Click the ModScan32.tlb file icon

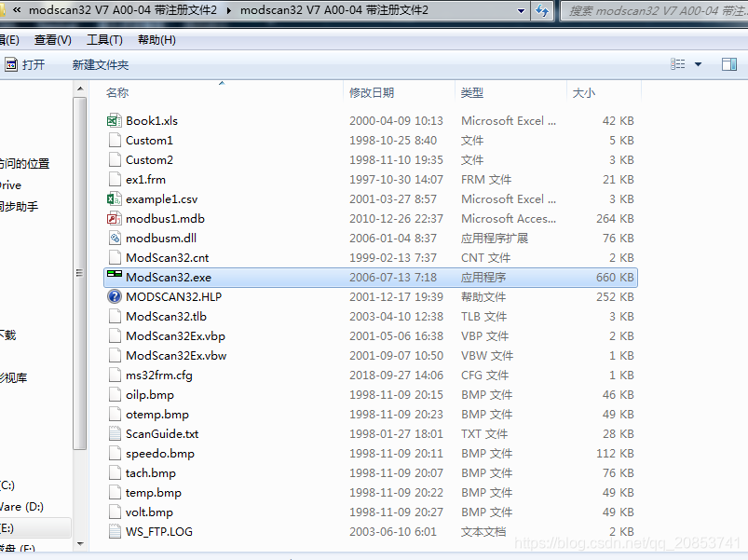tap(114, 316)
